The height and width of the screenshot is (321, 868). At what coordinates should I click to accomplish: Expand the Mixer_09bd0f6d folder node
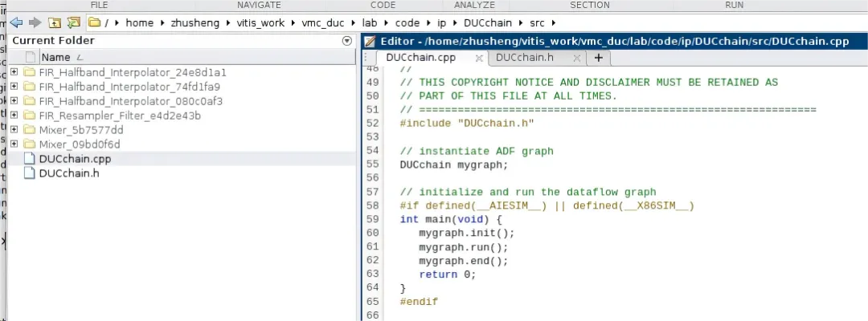pyautogui.click(x=14, y=144)
